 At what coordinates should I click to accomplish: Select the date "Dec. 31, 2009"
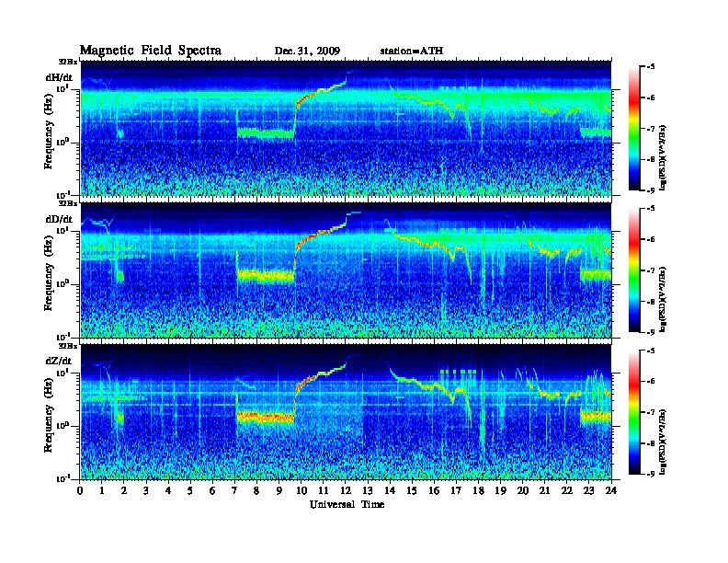(x=307, y=51)
